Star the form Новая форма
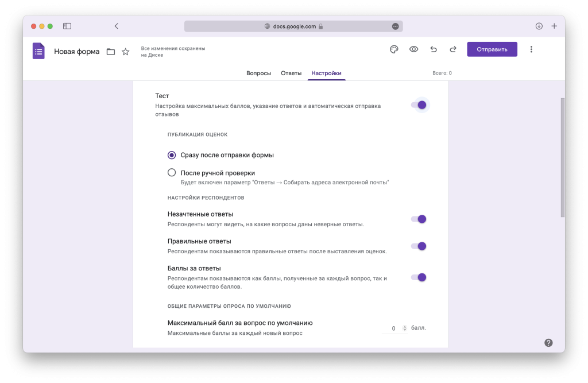588x383 pixels. 126,52
